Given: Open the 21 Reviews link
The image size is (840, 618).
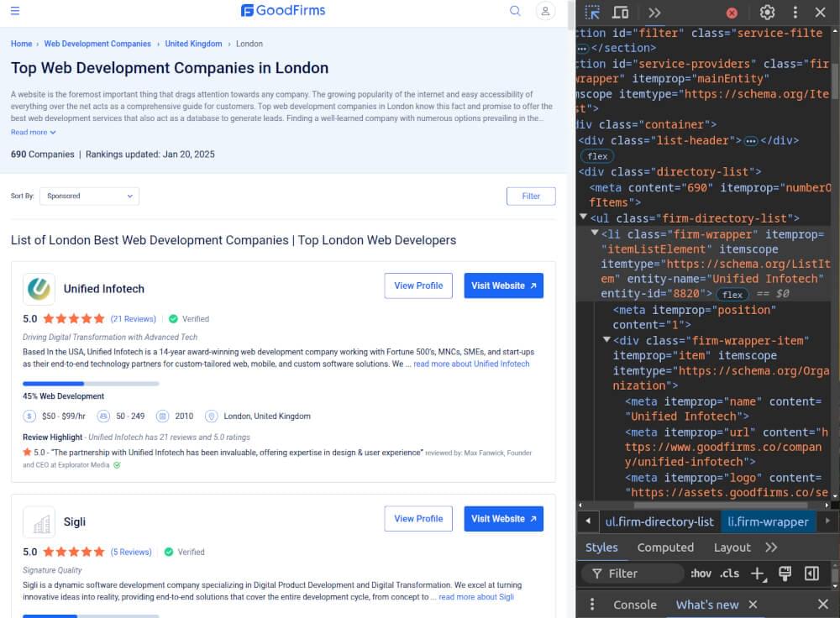Looking at the screenshot, I should 133,318.
